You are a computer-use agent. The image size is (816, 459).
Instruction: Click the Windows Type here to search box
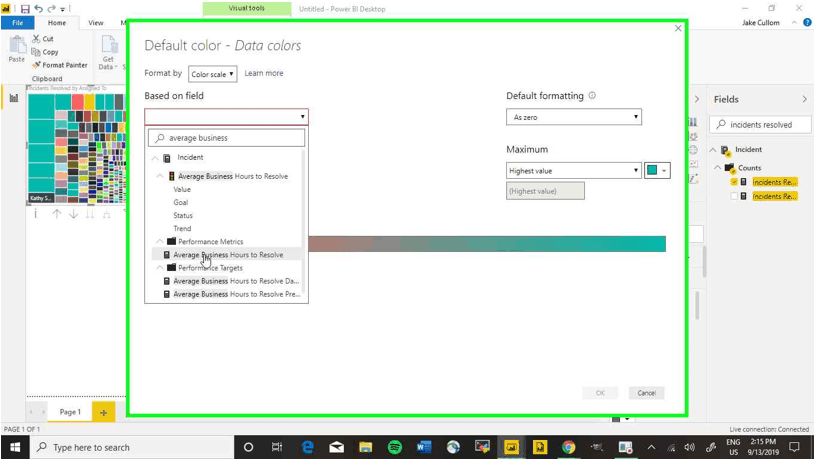click(x=133, y=447)
